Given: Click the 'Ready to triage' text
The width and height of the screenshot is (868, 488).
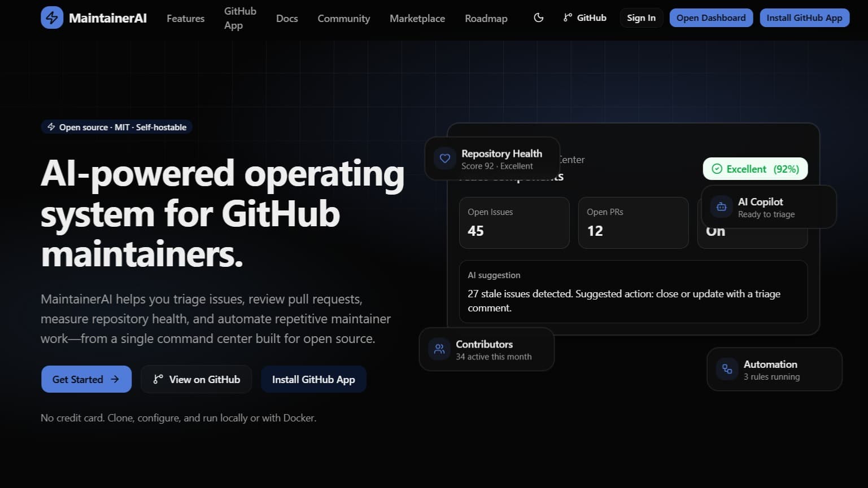Looking at the screenshot, I should 766,214.
